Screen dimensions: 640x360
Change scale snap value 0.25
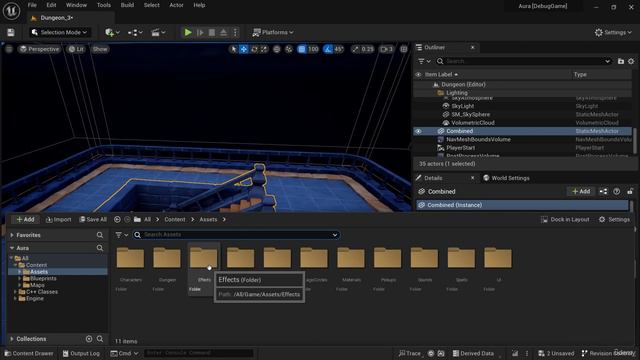click(x=367, y=49)
